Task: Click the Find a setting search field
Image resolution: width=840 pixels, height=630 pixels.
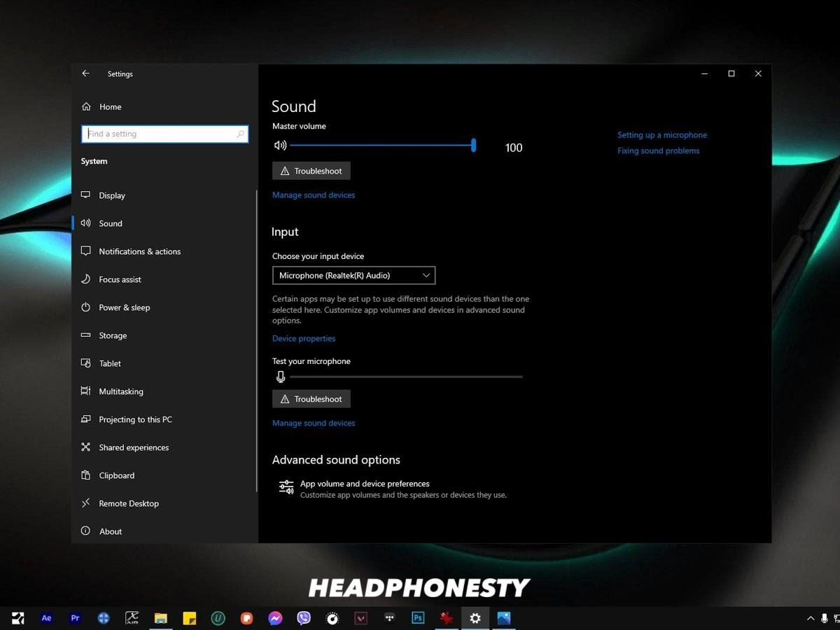Action: coord(164,133)
